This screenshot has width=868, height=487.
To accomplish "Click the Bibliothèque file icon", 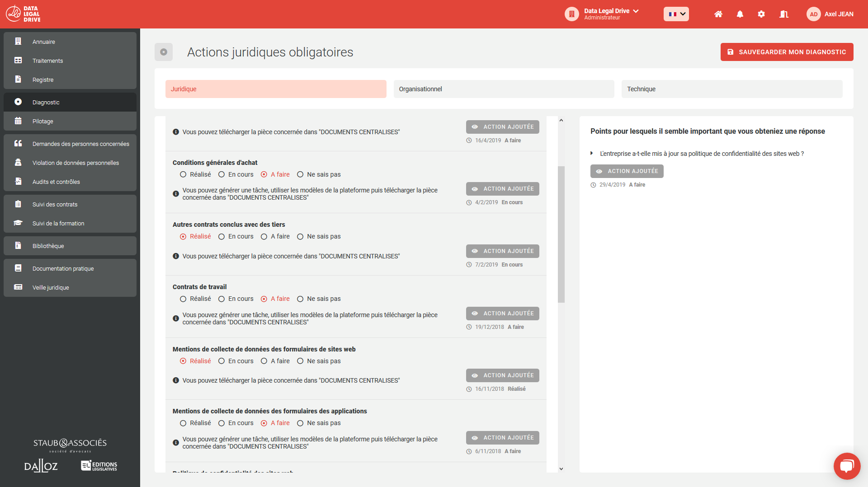I will (18, 246).
